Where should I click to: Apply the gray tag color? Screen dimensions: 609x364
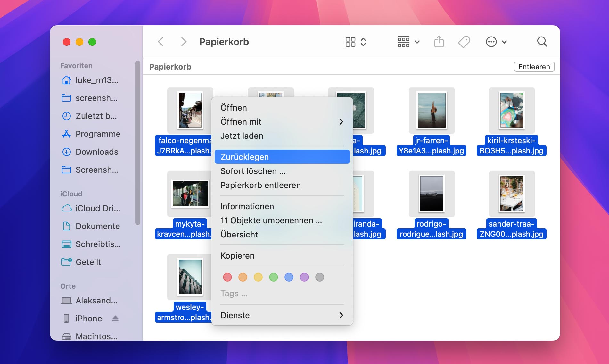(320, 277)
